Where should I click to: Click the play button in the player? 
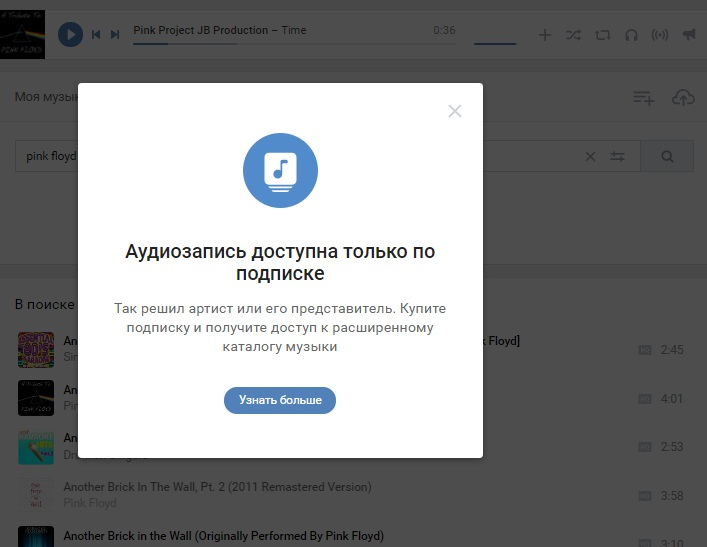click(x=70, y=34)
